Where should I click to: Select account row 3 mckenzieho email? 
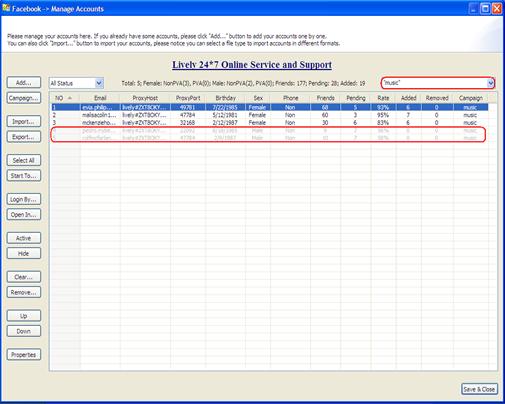(x=99, y=123)
